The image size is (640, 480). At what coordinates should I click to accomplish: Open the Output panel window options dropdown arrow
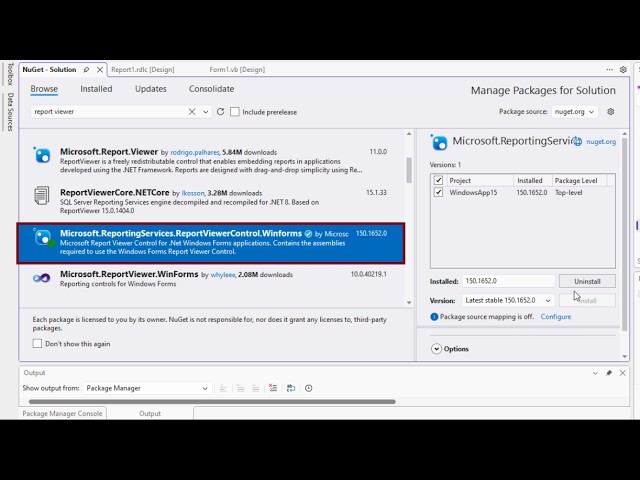(x=595, y=373)
